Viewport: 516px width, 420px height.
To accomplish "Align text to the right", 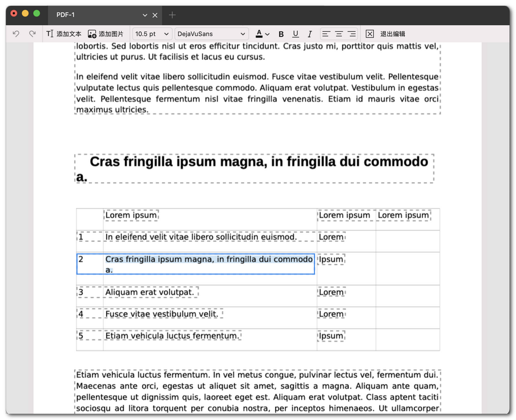I will click(352, 34).
